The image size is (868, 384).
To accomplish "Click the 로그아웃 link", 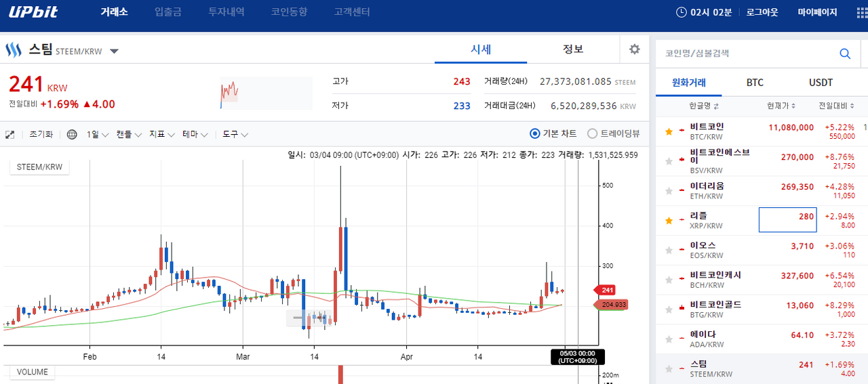I will [762, 12].
